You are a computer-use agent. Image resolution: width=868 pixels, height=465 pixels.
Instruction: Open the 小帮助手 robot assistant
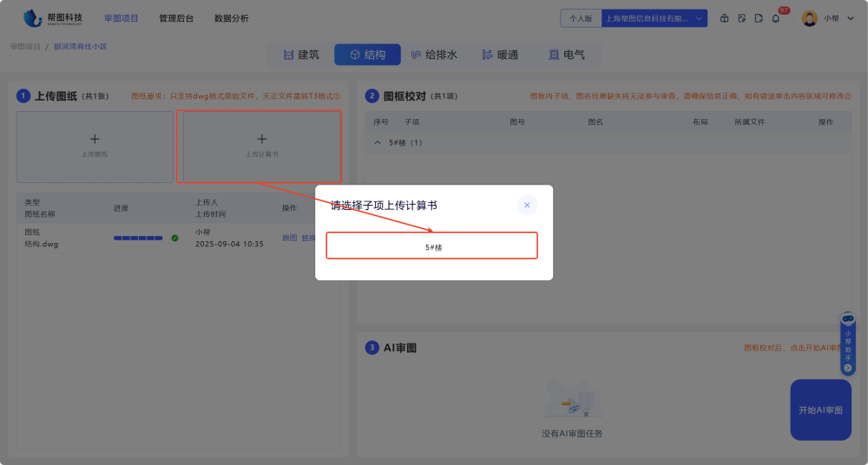coord(848,343)
